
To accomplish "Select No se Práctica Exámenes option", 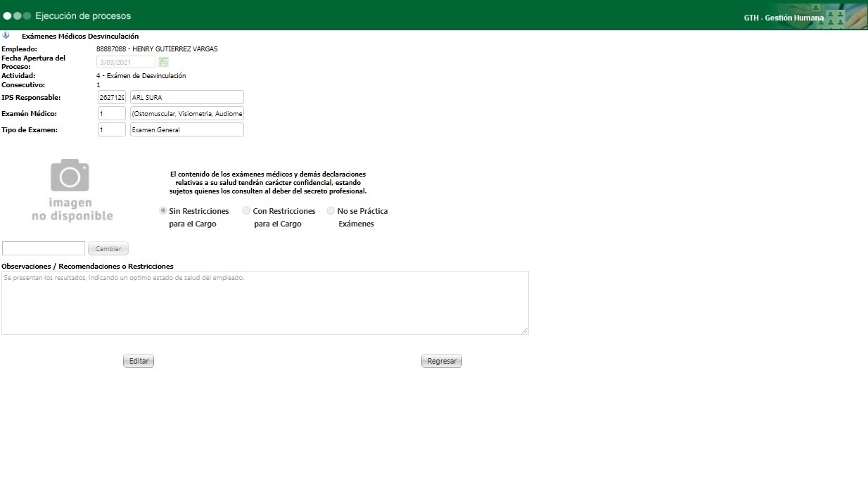I will coord(331,210).
